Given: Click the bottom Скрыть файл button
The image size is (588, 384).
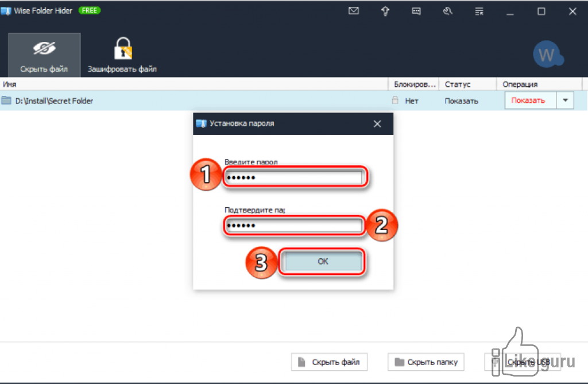Looking at the screenshot, I should point(329,362).
